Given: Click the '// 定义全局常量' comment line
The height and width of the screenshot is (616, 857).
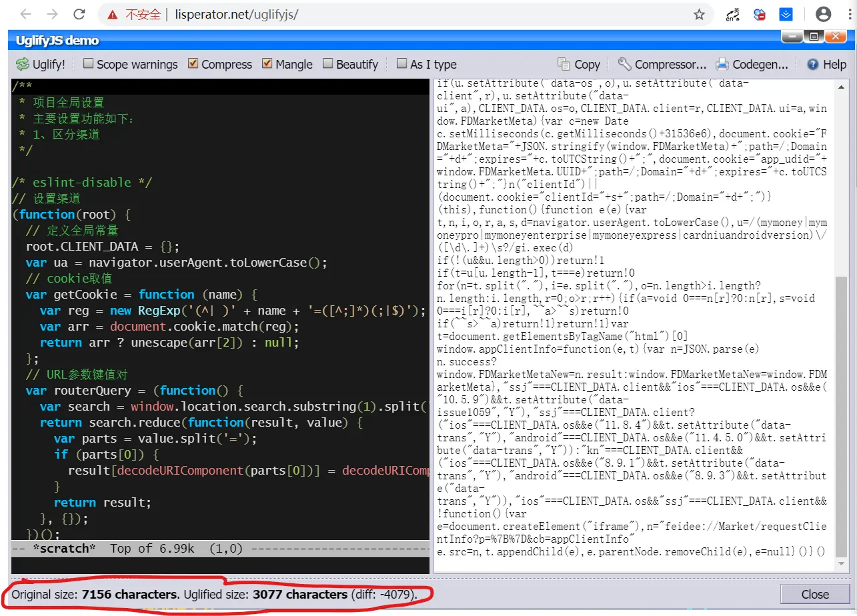Looking at the screenshot, I should [72, 231].
